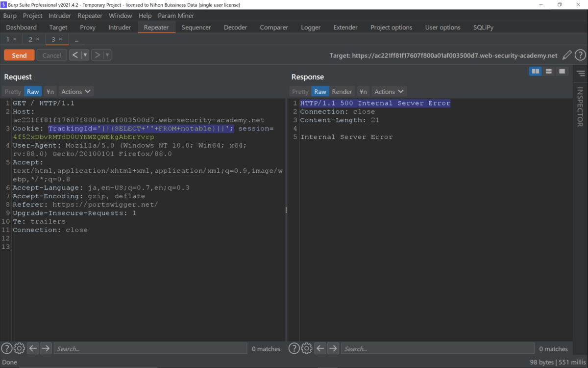Open the Extender tab
Screen dimensions: 588x368
345,27
